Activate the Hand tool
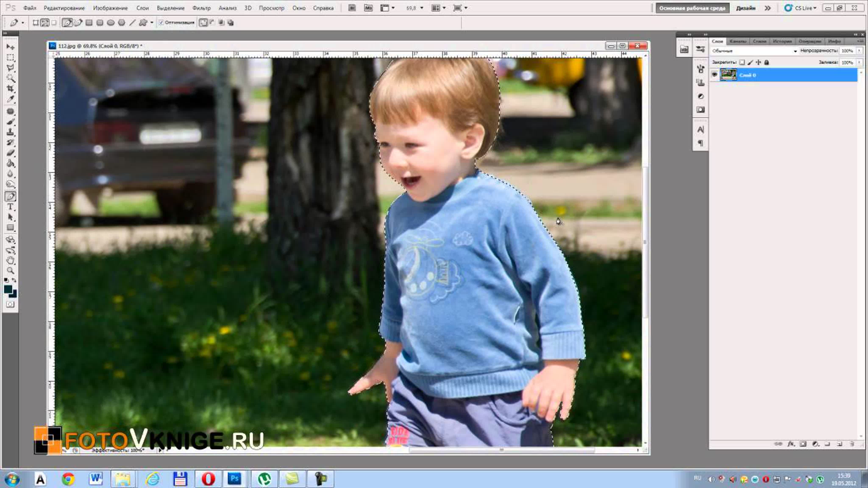The height and width of the screenshot is (488, 868). [x=10, y=260]
